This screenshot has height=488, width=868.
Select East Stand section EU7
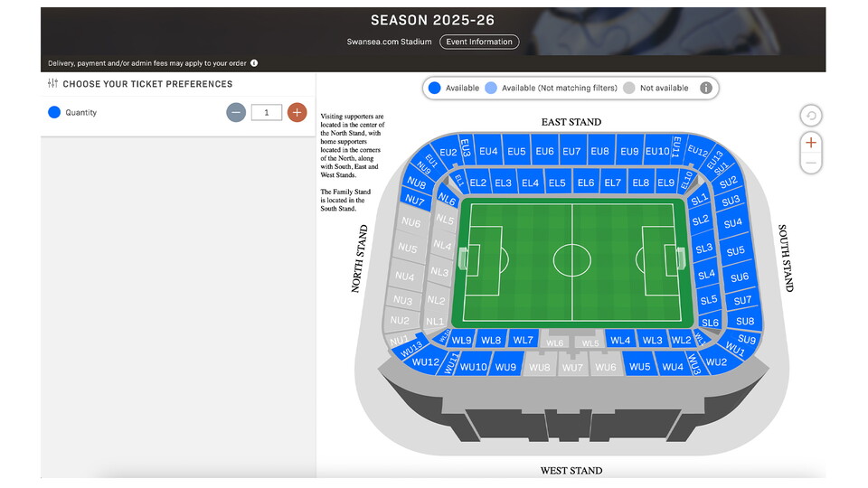click(571, 152)
